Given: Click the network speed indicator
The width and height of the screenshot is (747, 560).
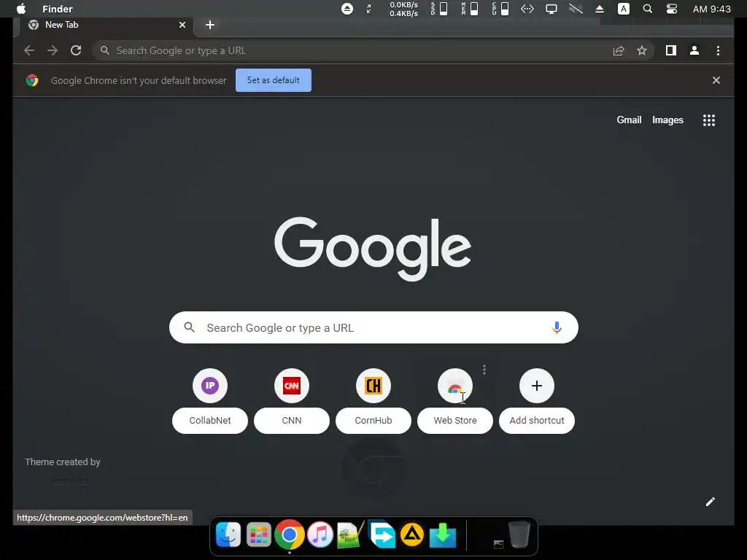Looking at the screenshot, I should [403, 9].
